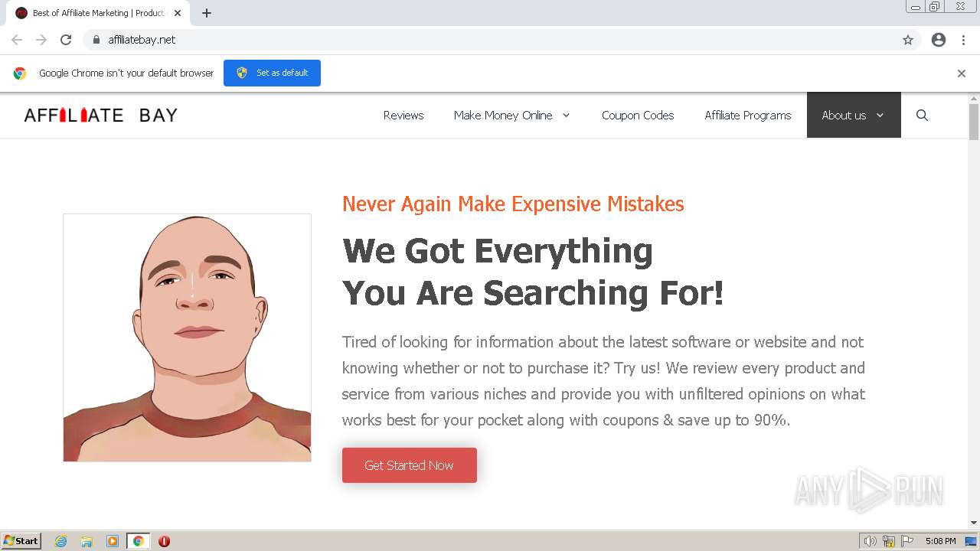
Task: Bookmark this page with star icon
Action: [x=908, y=40]
